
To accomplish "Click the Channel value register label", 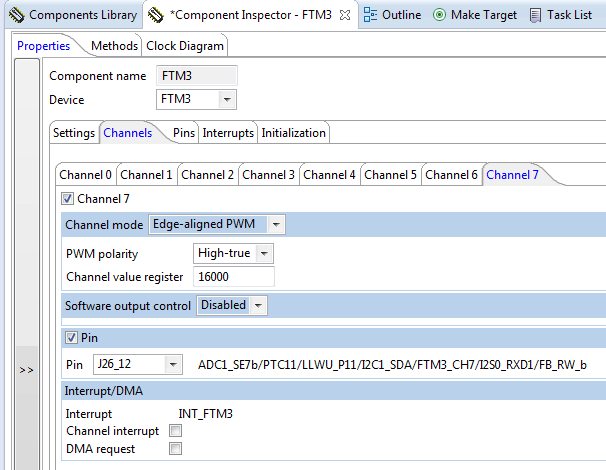I will (x=124, y=277).
